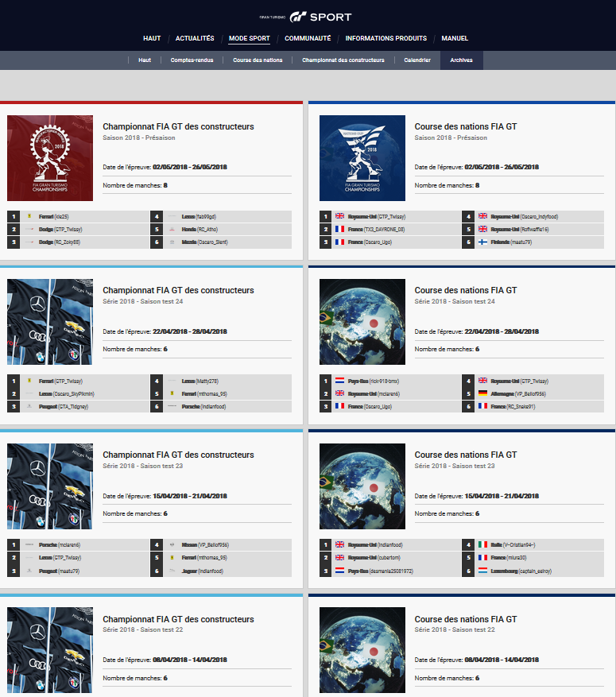Open Course des nations Saison test 23 title
The width and height of the screenshot is (616, 697).
[x=466, y=455]
